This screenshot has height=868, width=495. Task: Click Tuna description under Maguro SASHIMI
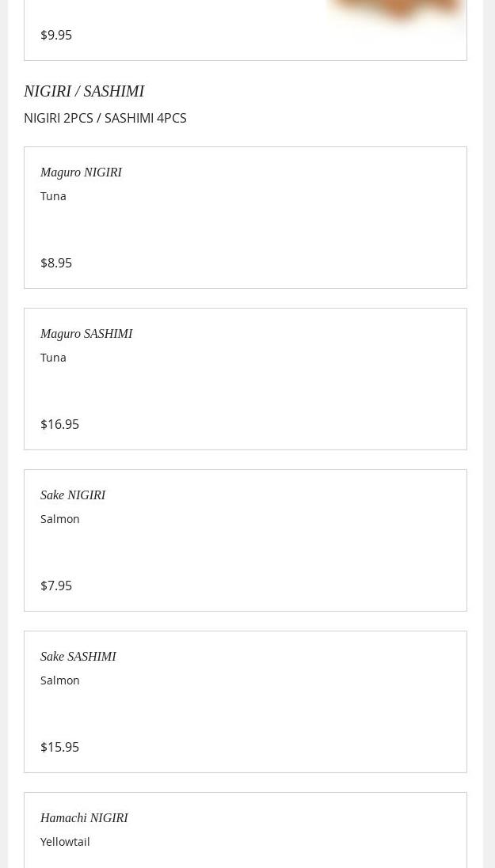click(53, 357)
